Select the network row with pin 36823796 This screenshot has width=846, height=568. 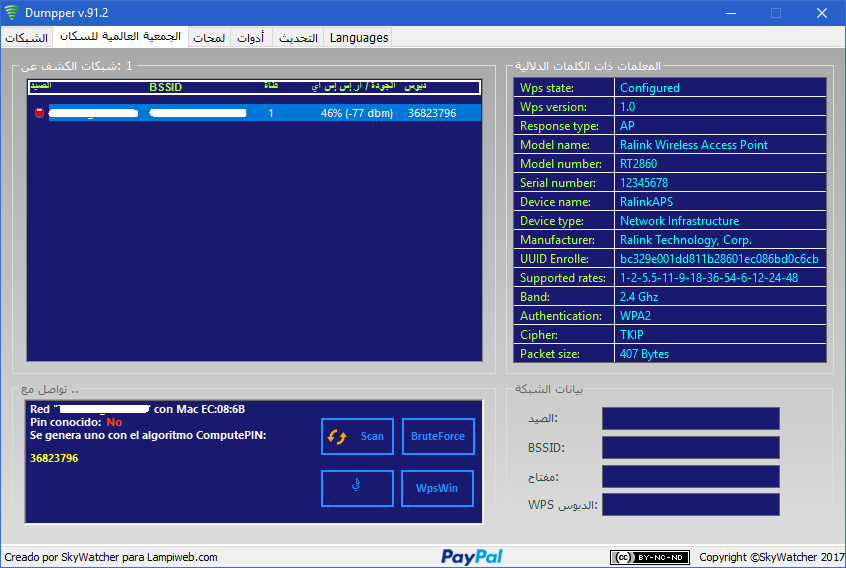coord(255,113)
